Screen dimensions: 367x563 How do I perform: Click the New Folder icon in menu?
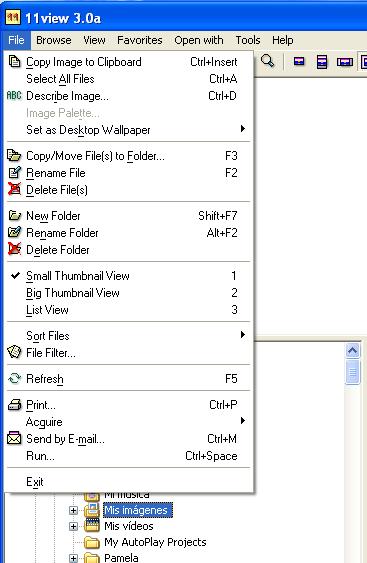pyautogui.click(x=14, y=215)
